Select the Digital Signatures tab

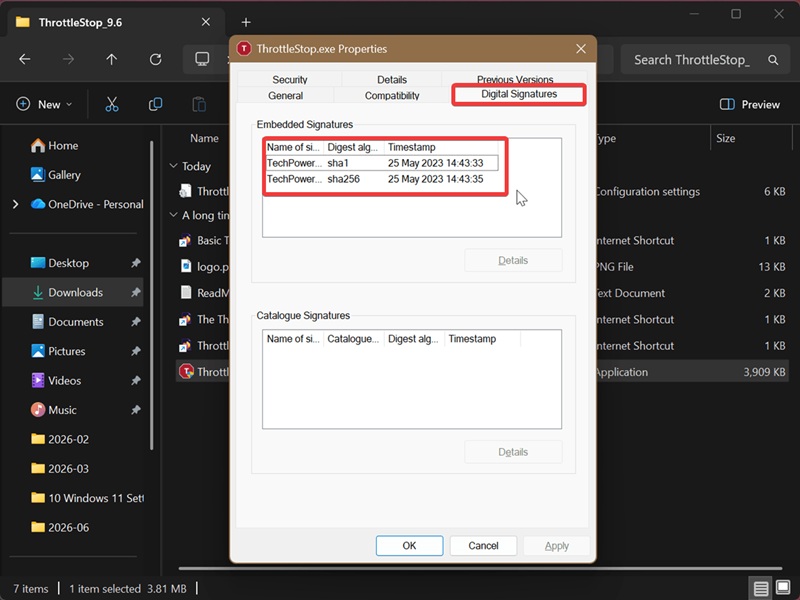[519, 94]
